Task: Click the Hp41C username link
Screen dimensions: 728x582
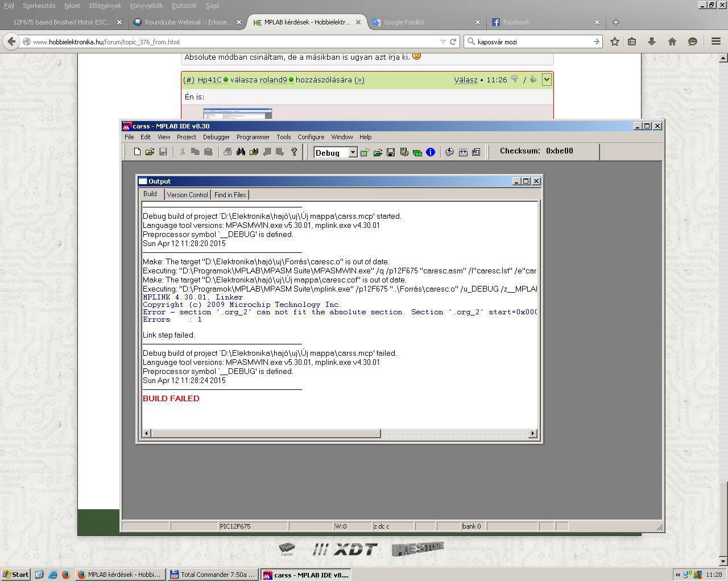Action: (209, 80)
